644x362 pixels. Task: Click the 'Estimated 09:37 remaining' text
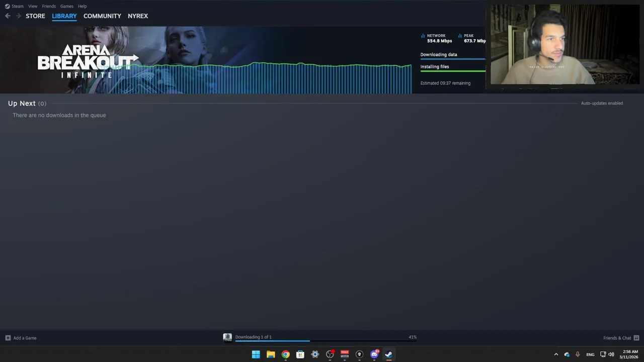[x=445, y=83]
